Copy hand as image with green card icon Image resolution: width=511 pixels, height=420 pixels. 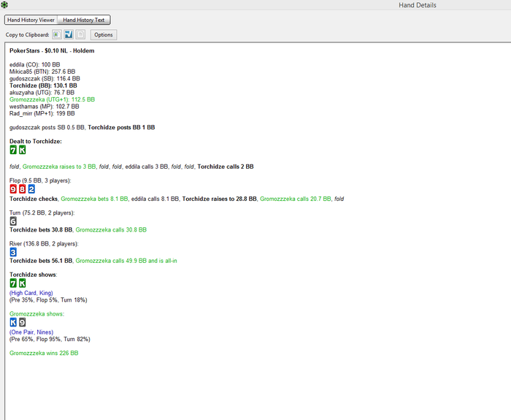coord(57,34)
